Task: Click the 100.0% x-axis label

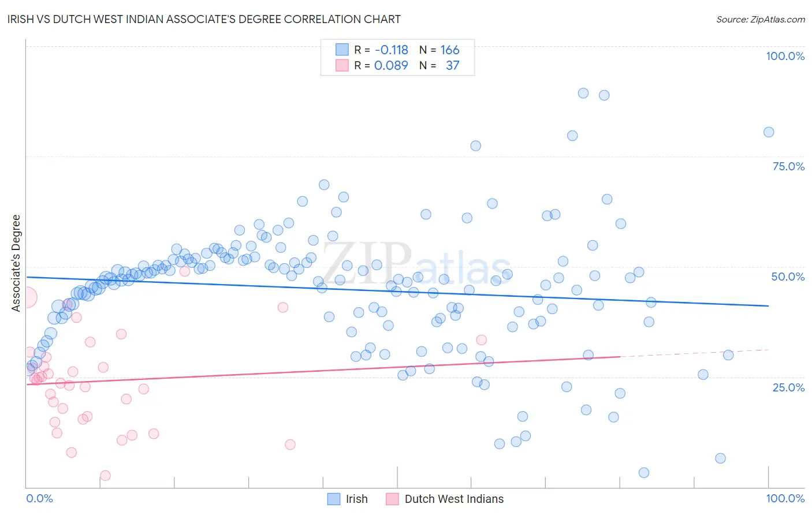Action: (x=785, y=498)
